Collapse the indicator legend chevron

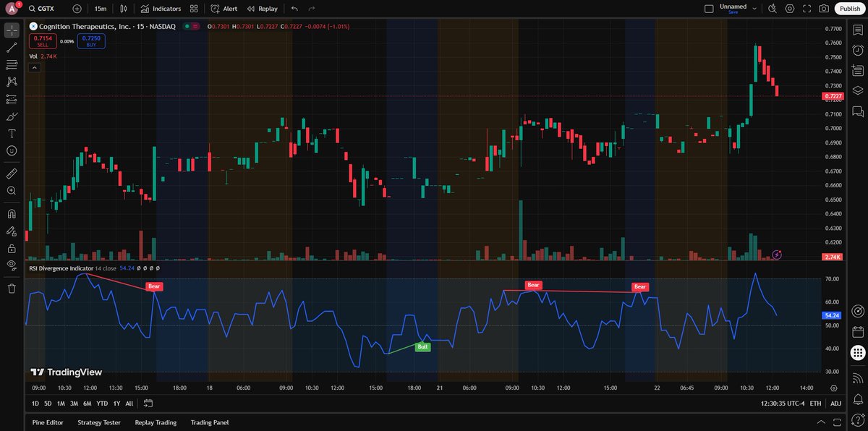click(x=33, y=67)
